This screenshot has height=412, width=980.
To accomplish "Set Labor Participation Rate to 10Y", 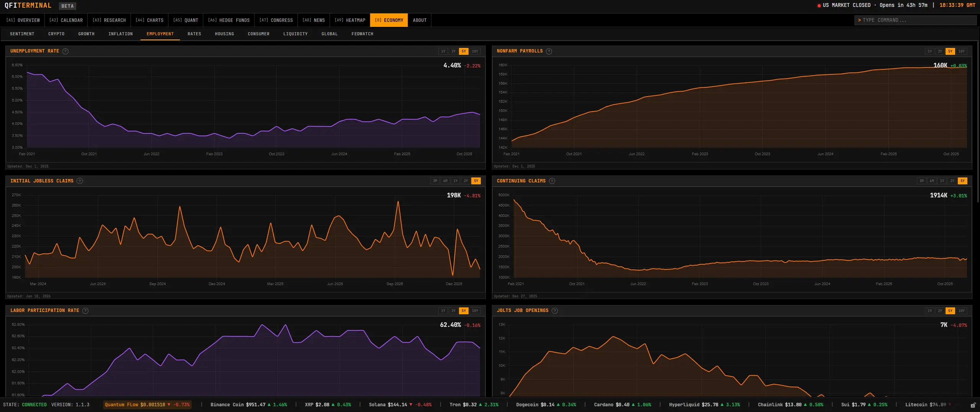I will pyautogui.click(x=475, y=311).
